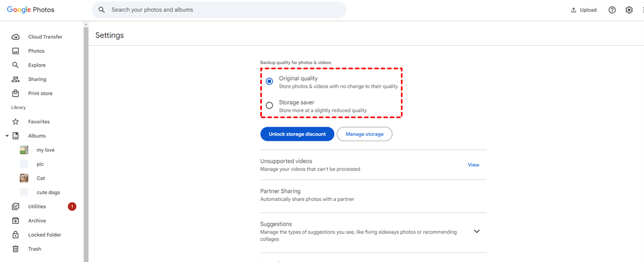Click the Print store bag icon
This screenshot has width=644, height=262.
(x=16, y=93)
